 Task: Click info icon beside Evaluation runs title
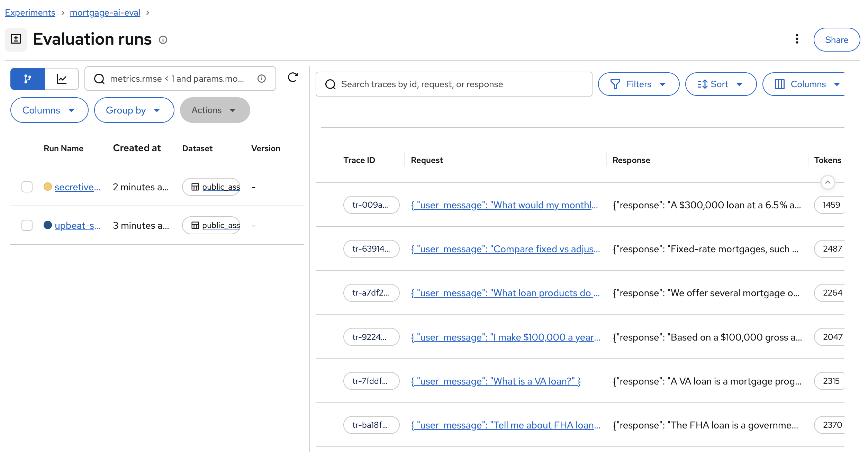coord(163,40)
